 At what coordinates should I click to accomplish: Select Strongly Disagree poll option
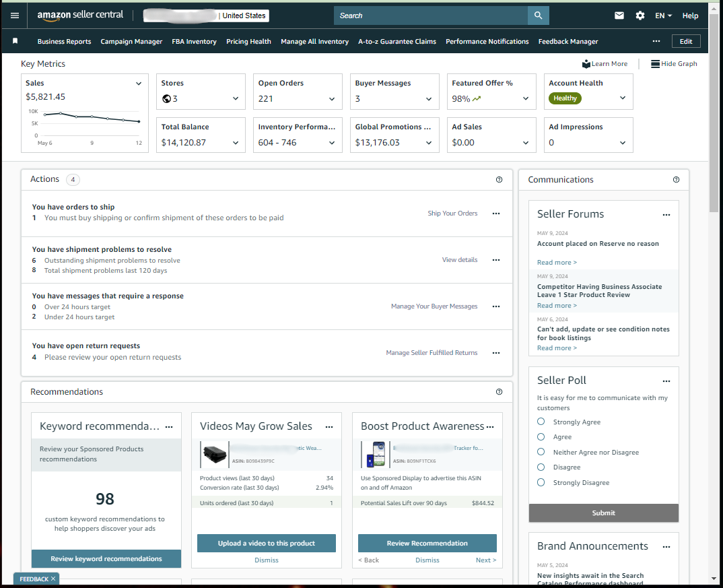[541, 482]
